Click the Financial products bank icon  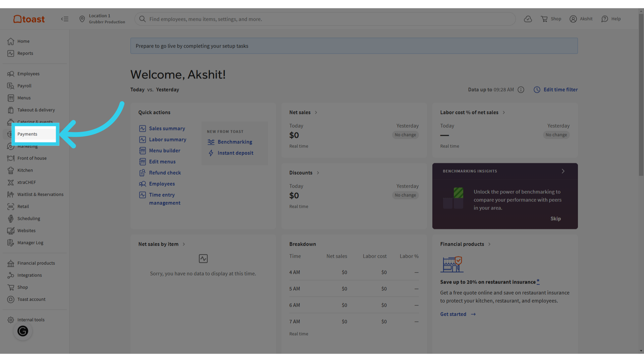(x=11, y=263)
